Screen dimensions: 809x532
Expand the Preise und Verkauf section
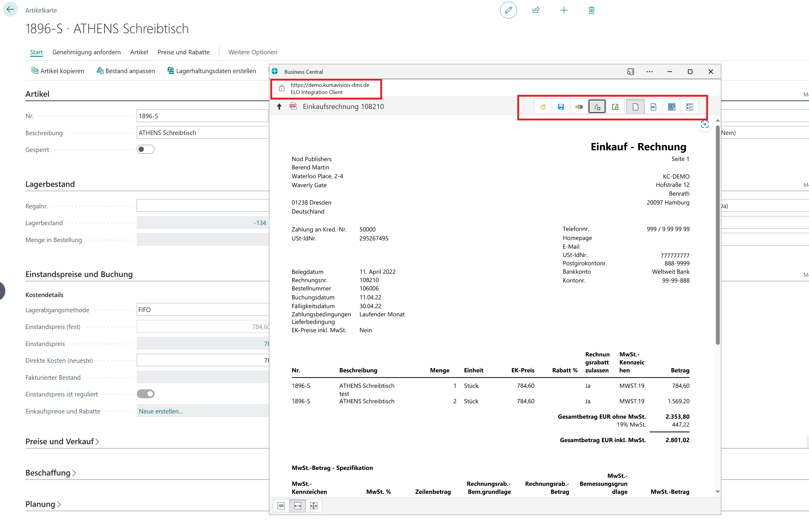point(62,441)
